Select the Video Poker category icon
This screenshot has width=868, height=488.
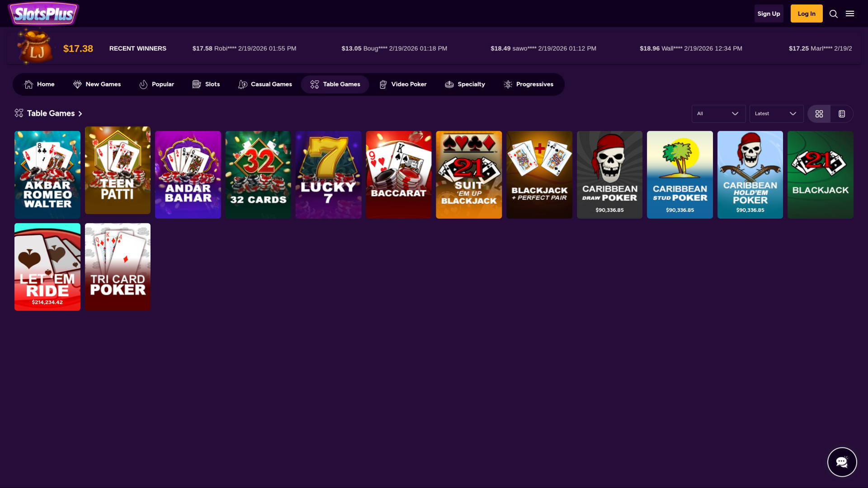click(x=382, y=84)
